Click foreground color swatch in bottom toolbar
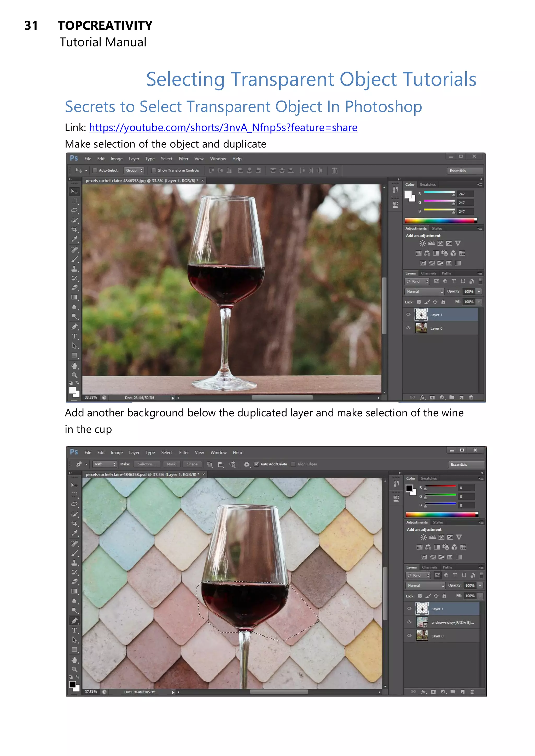 [72, 684]
